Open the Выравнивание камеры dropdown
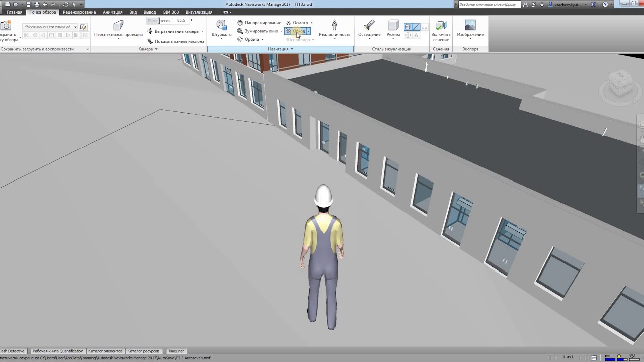644x362 pixels. tap(202, 31)
